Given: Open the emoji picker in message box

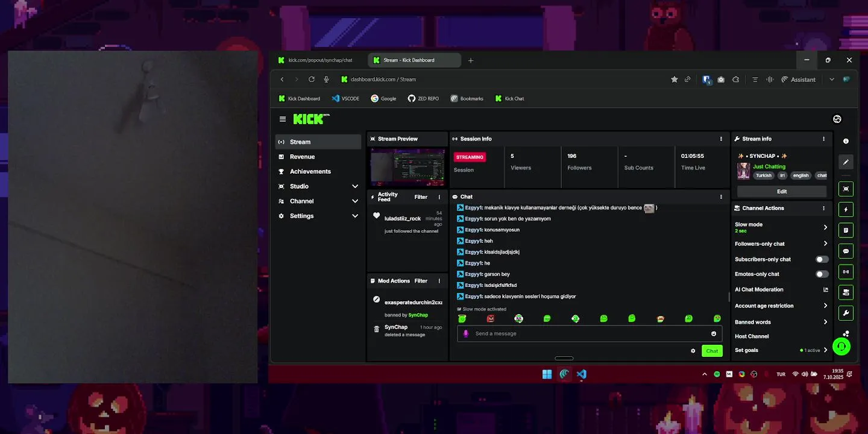Looking at the screenshot, I should click(x=714, y=333).
